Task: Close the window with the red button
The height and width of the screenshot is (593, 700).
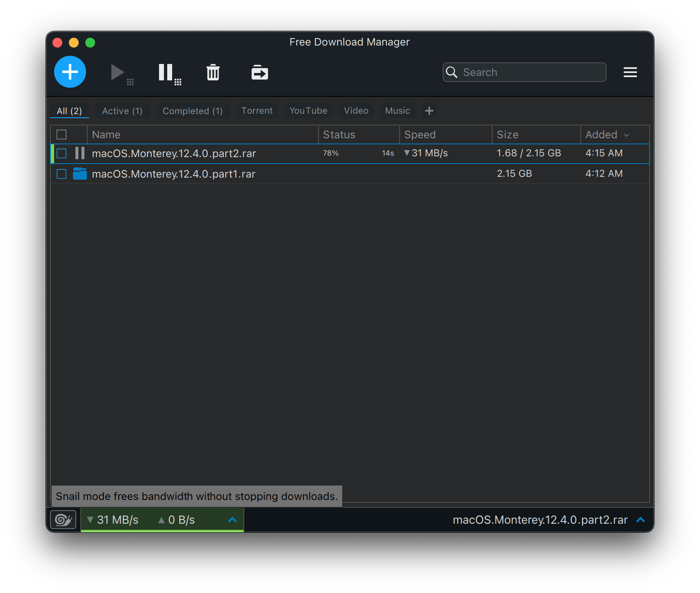Action: click(x=57, y=43)
